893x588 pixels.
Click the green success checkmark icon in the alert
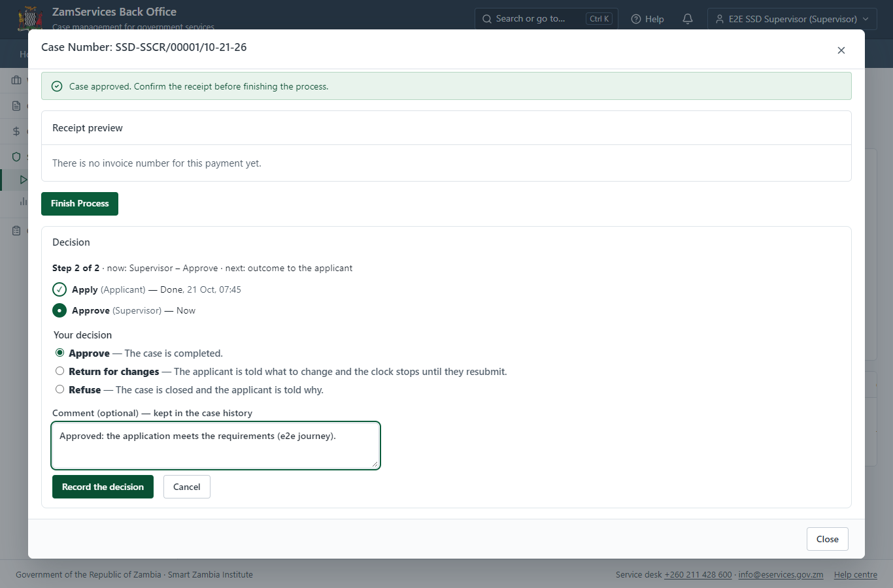(x=57, y=86)
